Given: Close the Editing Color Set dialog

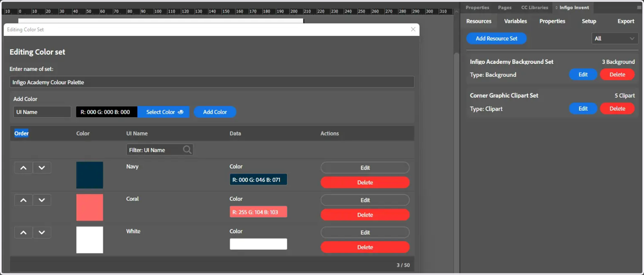Looking at the screenshot, I should coord(413,30).
